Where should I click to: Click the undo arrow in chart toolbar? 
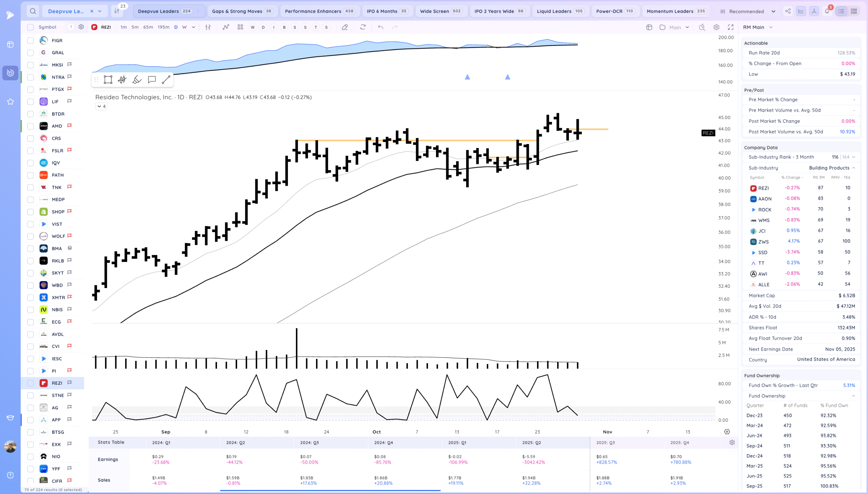click(x=380, y=27)
